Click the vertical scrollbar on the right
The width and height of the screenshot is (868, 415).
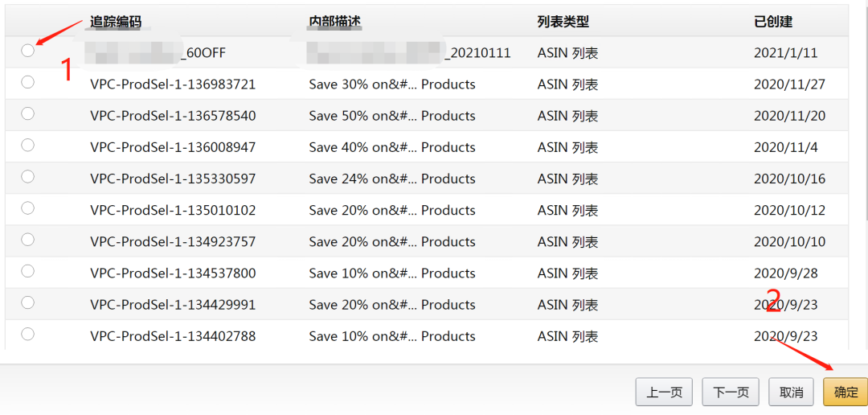865,113
